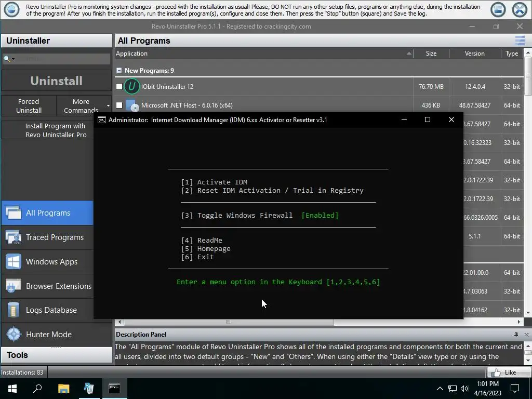Click the horizontal scrollbar thumb of program list

[229, 322]
